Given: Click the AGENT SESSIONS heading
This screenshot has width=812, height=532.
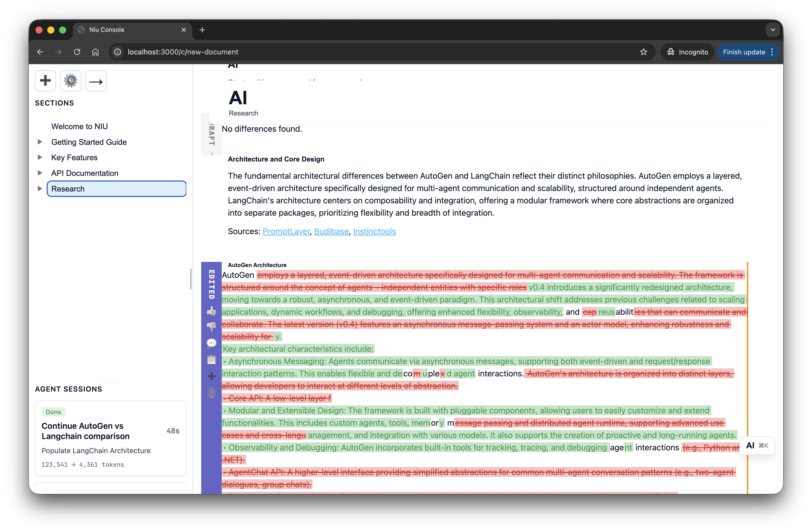Looking at the screenshot, I should 69,389.
